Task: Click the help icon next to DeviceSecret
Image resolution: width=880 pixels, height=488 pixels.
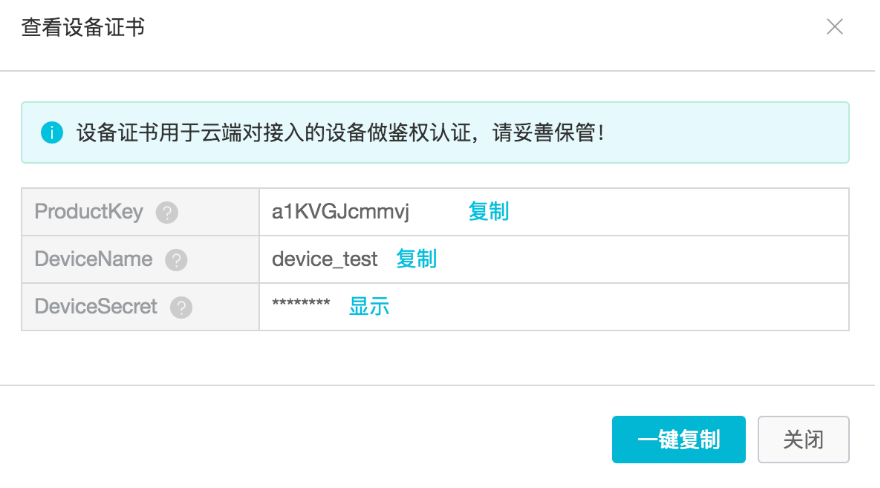Action: pyautogui.click(x=181, y=308)
